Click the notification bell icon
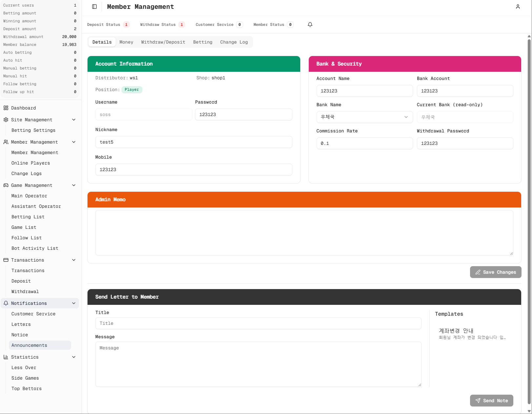This screenshot has height=414, width=532. click(310, 25)
